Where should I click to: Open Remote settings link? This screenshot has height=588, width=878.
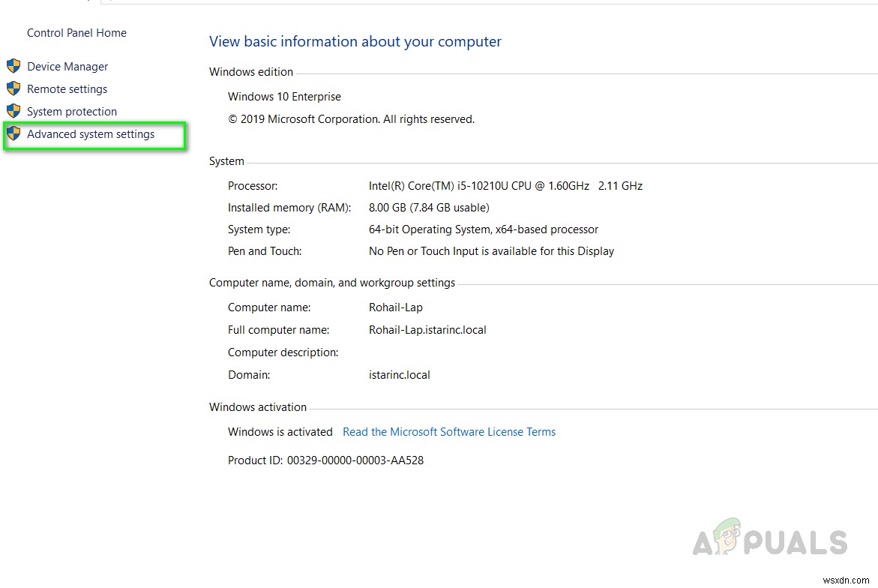coord(67,89)
